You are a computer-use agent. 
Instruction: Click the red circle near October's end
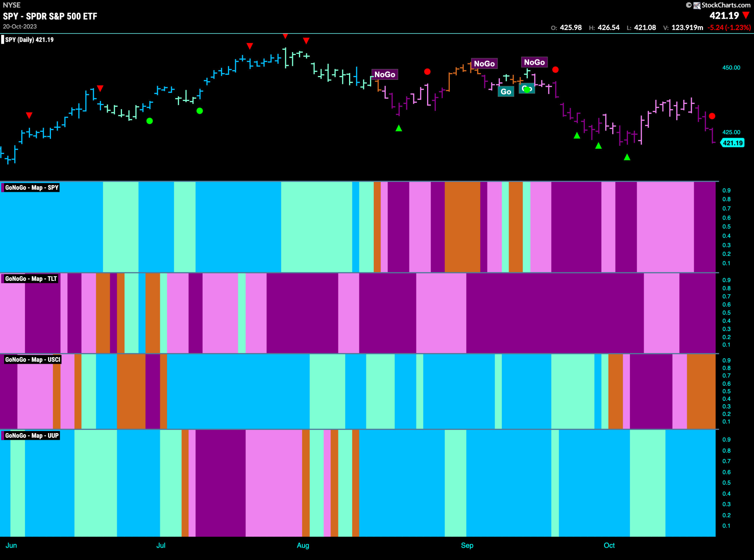point(712,116)
